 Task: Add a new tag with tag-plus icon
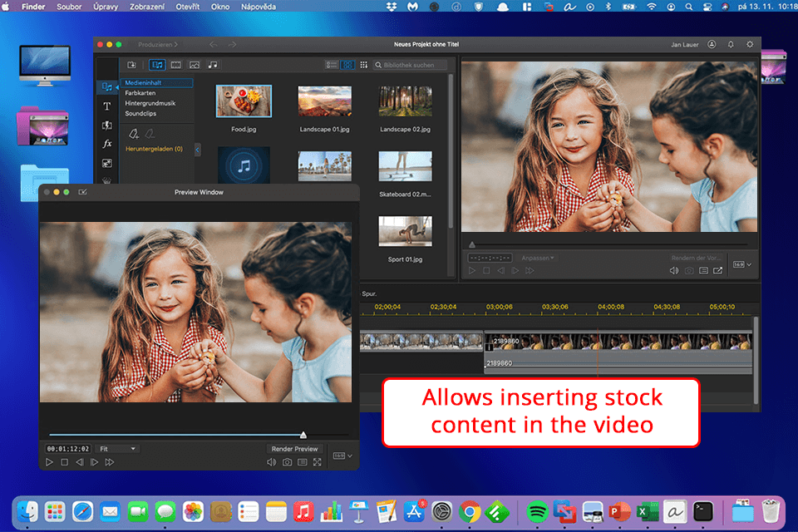tap(133, 133)
